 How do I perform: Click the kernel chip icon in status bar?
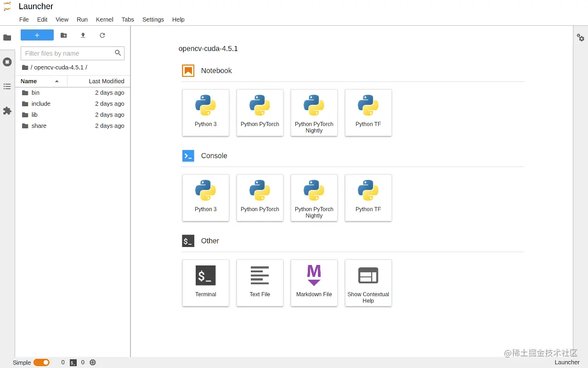93,362
